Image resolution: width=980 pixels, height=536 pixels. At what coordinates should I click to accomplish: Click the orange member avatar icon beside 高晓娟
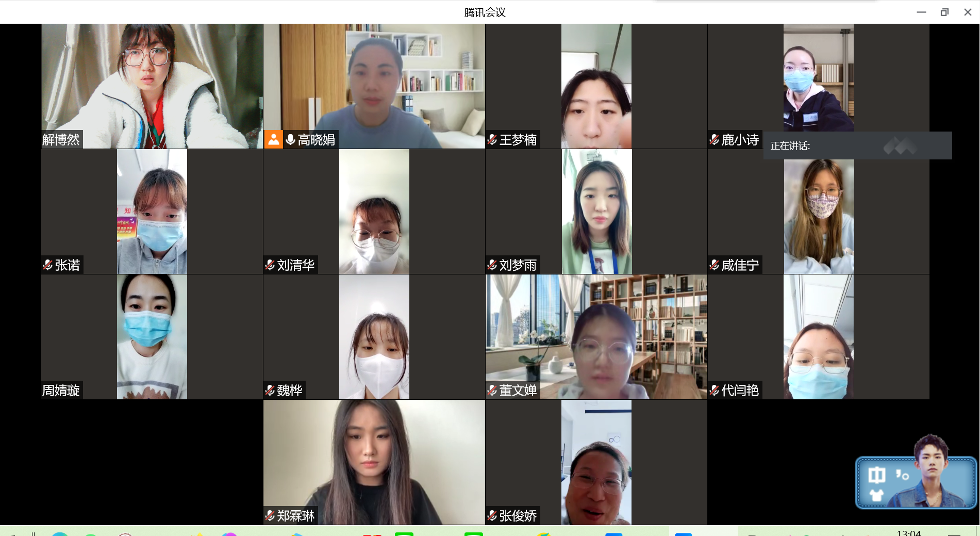pos(274,140)
